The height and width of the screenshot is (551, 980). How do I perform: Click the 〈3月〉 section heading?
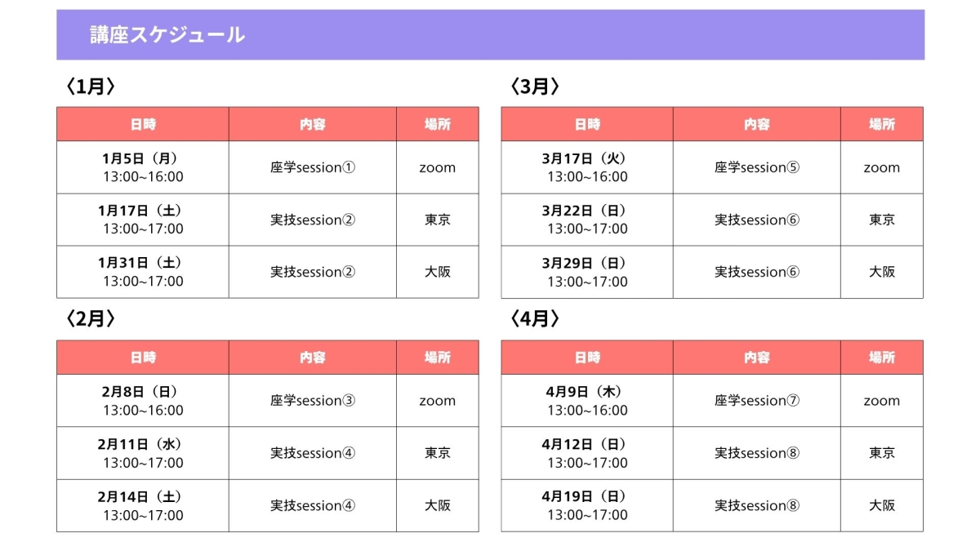[535, 87]
